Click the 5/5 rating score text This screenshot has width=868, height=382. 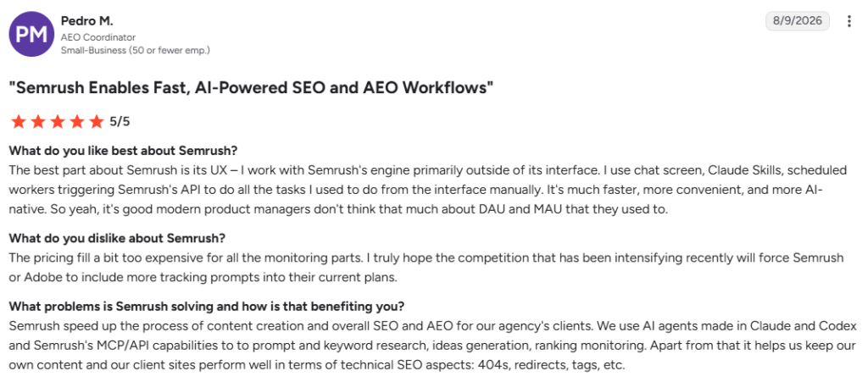(120, 122)
